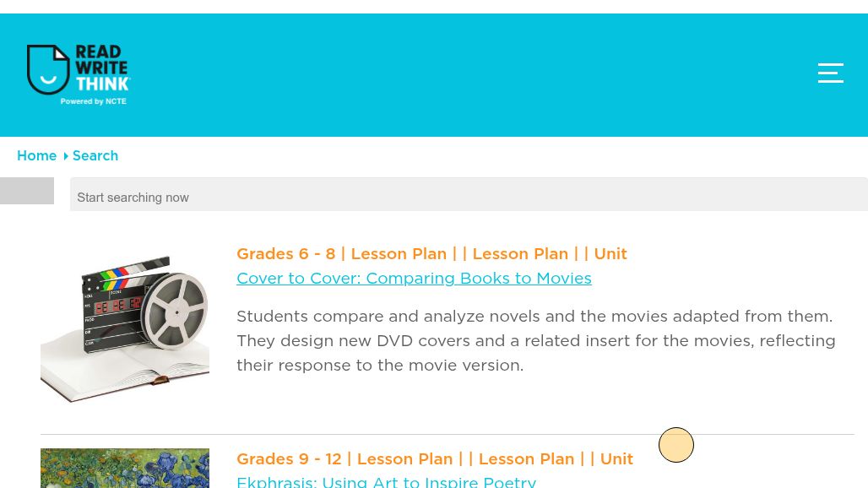Open the hamburger navigation menu
868x488 pixels.
point(830,73)
